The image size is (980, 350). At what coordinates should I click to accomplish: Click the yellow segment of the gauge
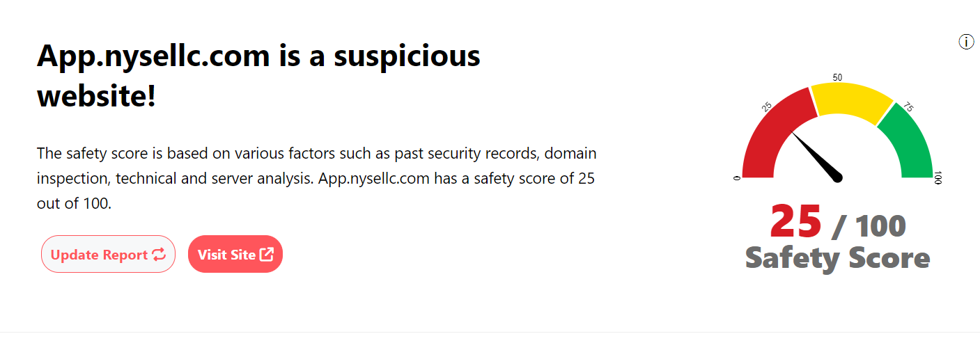point(851,100)
